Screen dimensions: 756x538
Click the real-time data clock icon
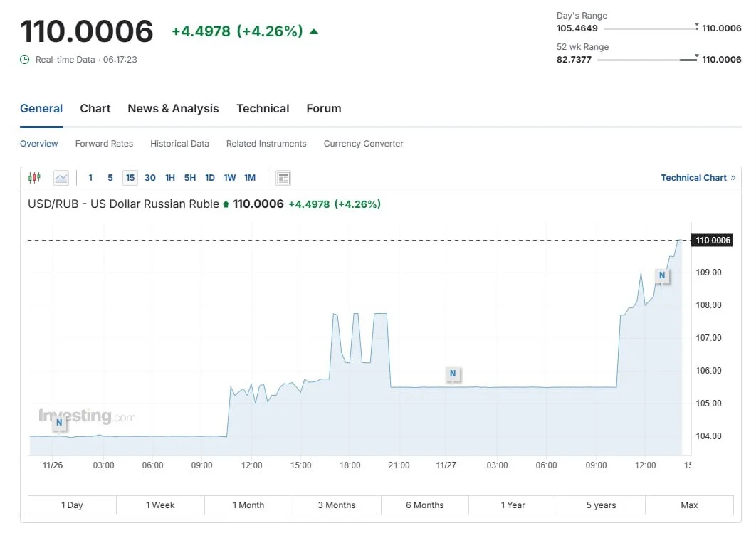click(25, 59)
